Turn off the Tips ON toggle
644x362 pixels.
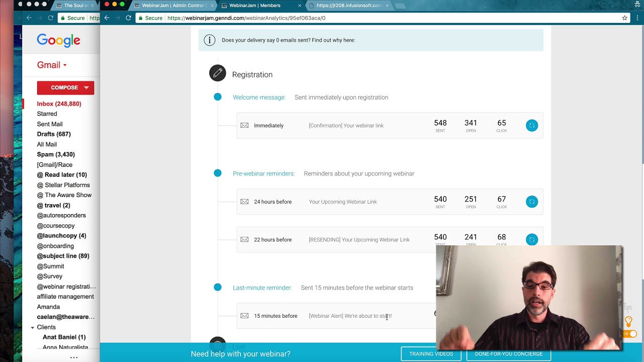pos(630,334)
